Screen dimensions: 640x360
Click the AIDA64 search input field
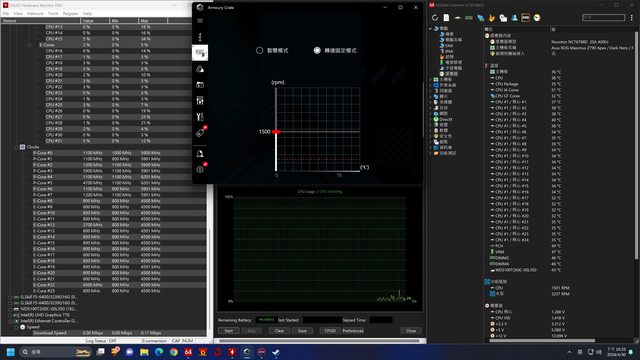coord(603,18)
